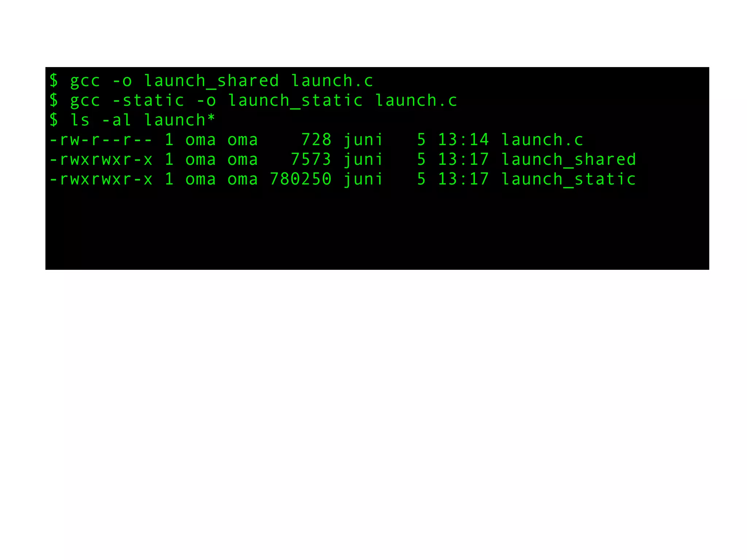
Task: Click the 'juni' month on launch.c row
Action: click(363, 140)
